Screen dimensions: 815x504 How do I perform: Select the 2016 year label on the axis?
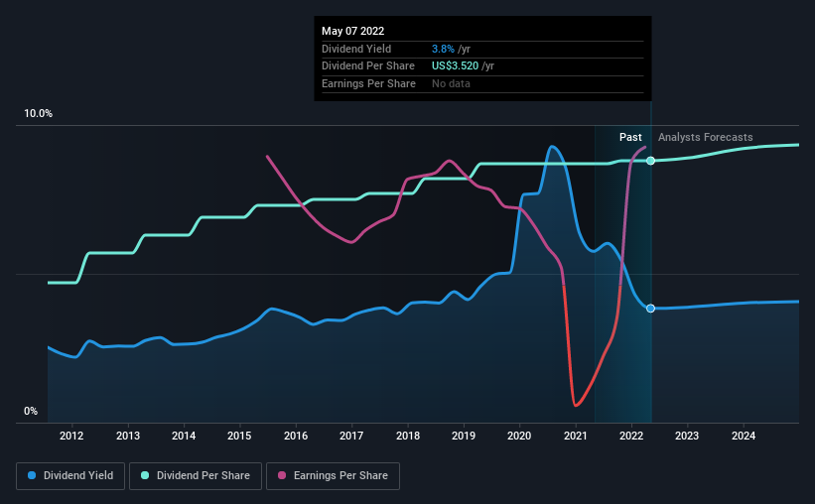296,435
